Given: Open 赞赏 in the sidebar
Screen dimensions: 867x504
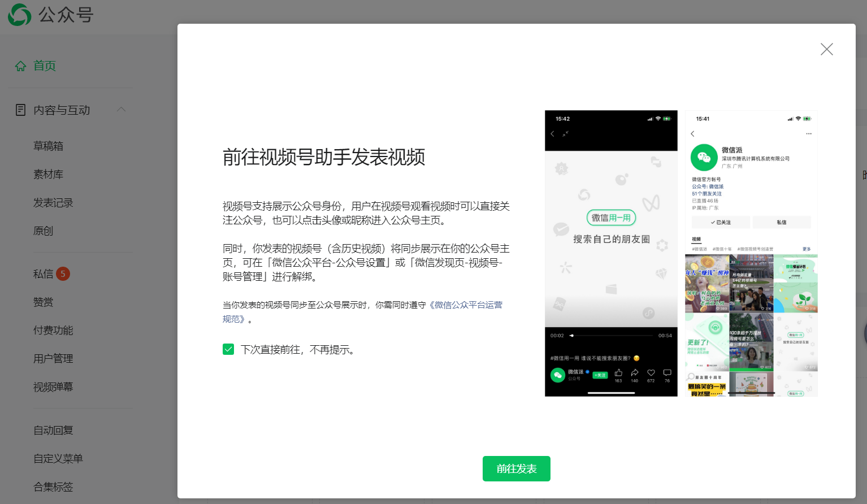Looking at the screenshot, I should (x=43, y=302).
